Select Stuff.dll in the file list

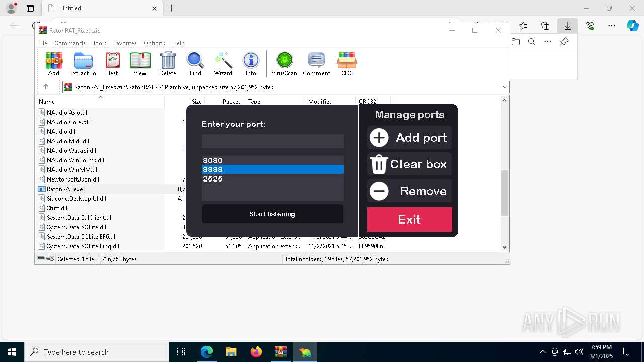point(57,208)
